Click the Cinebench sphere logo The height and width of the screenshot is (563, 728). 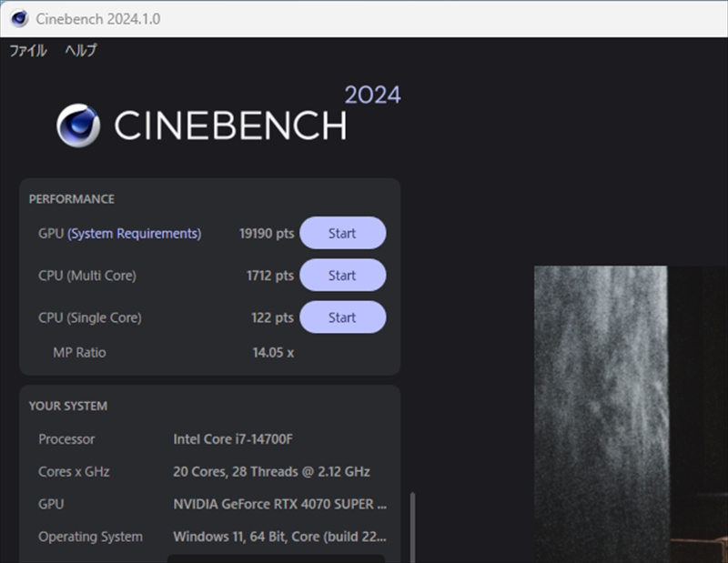[78, 126]
